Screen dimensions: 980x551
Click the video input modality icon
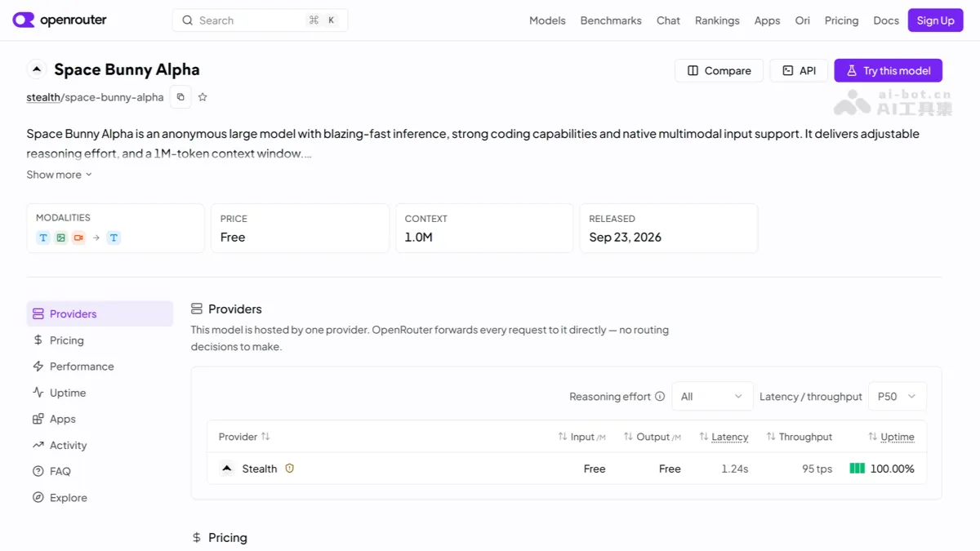[78, 238]
